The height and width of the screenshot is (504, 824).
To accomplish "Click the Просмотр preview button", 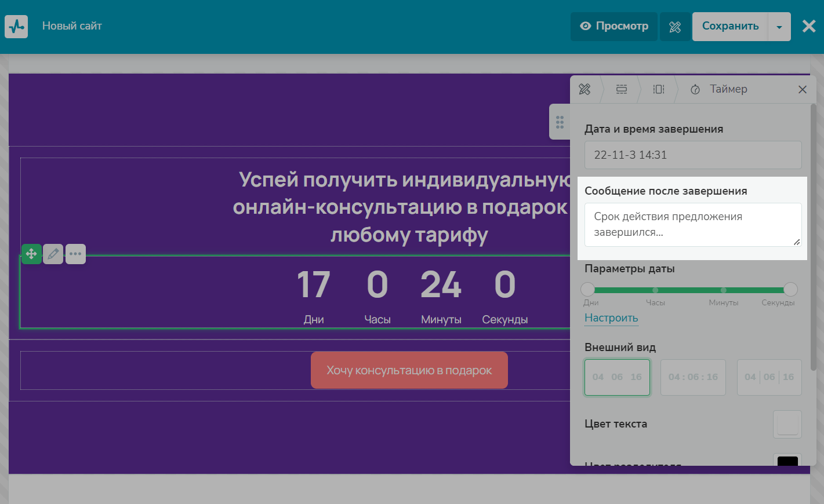I will tap(614, 27).
